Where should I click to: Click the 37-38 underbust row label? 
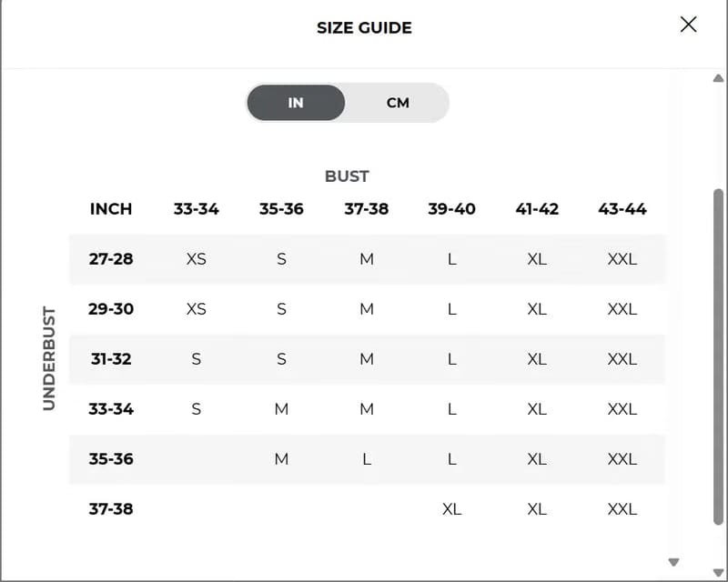(111, 509)
